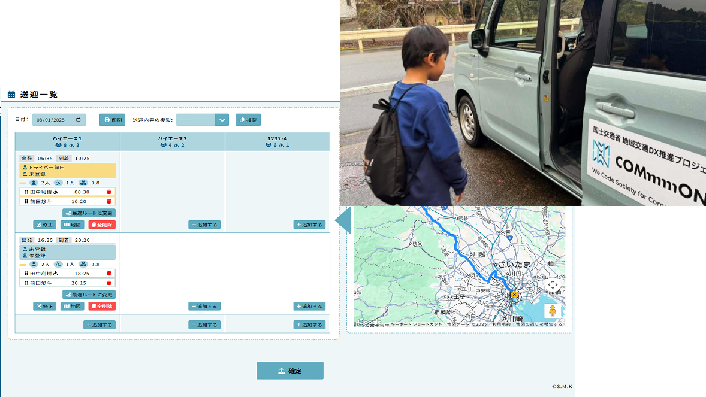The width and height of the screenshot is (706, 397).
Task: Click the red delete button of second trip
Action: coord(102,306)
